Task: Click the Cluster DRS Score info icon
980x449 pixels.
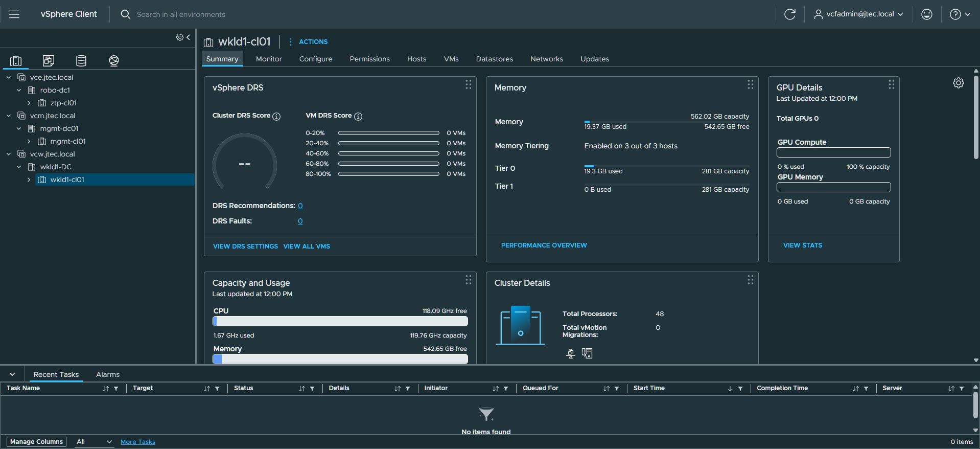Action: (x=276, y=117)
